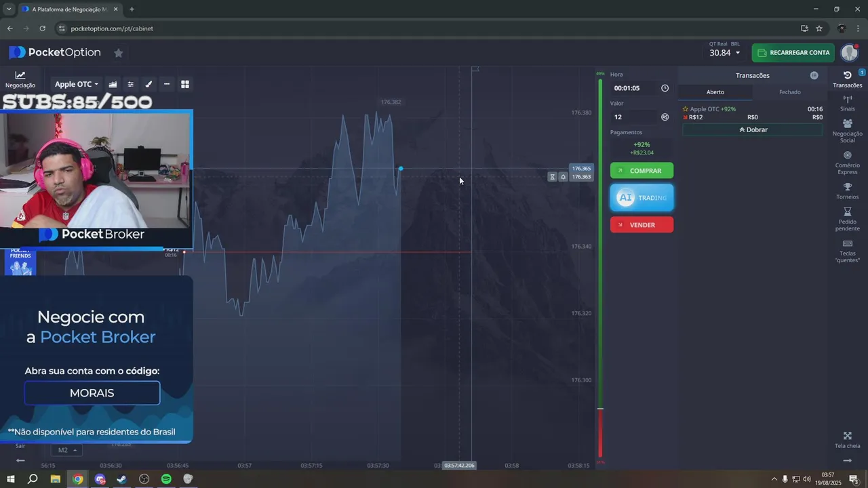Open Pocket Friends in left sidebar

20,262
